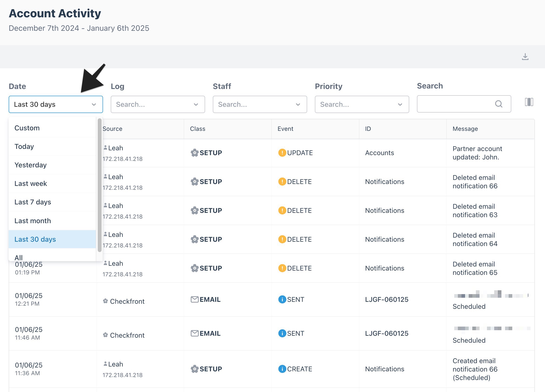Click Checkfront source icon in 12:21 PM row
Screen dimensions: 545x392
pyautogui.click(x=105, y=301)
